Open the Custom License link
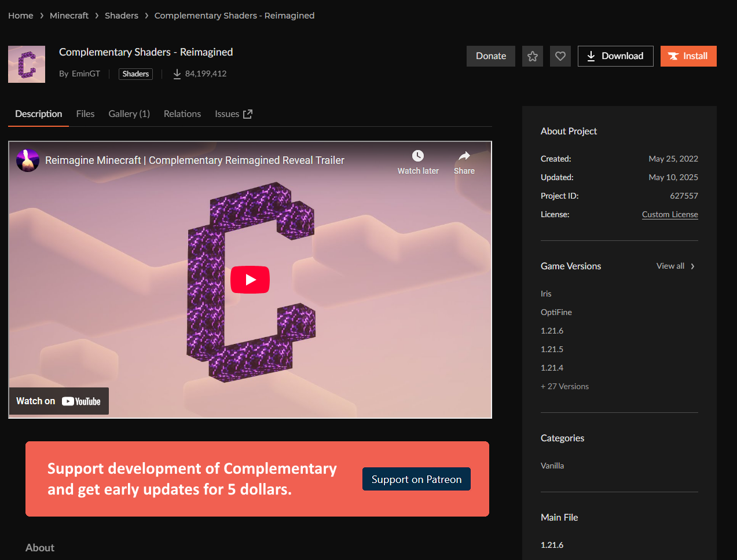 (x=670, y=214)
